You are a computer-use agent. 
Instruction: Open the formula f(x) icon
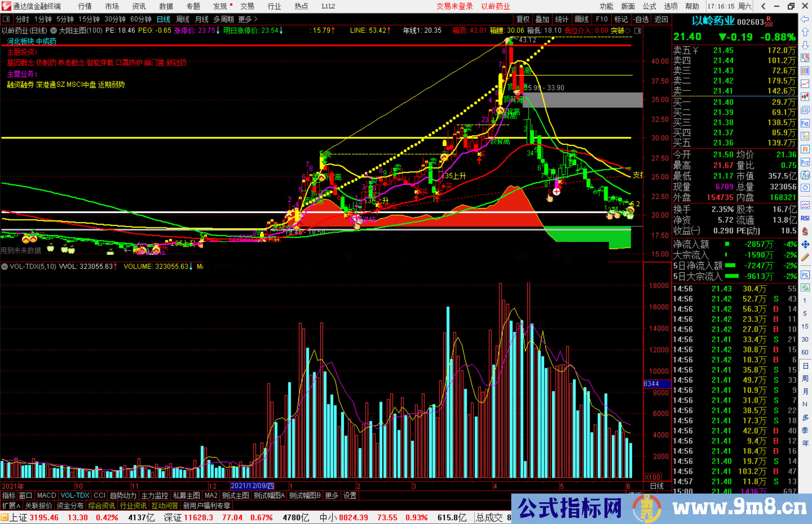805,175
